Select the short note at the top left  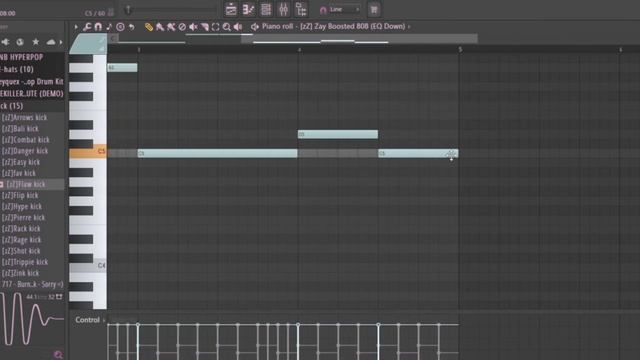[122, 67]
